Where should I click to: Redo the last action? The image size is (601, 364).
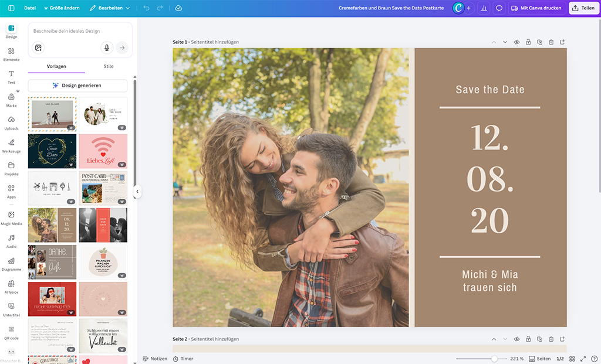pyautogui.click(x=160, y=8)
